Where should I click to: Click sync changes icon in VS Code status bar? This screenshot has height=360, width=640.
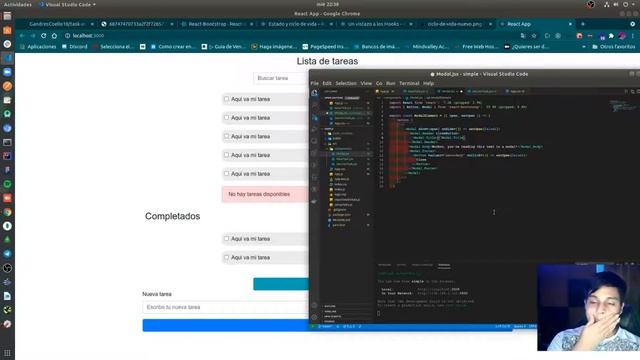tap(338, 327)
